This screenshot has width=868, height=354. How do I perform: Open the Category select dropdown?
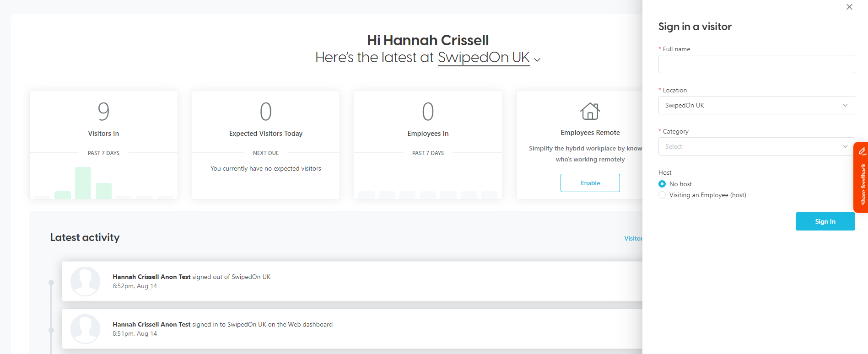tap(756, 146)
